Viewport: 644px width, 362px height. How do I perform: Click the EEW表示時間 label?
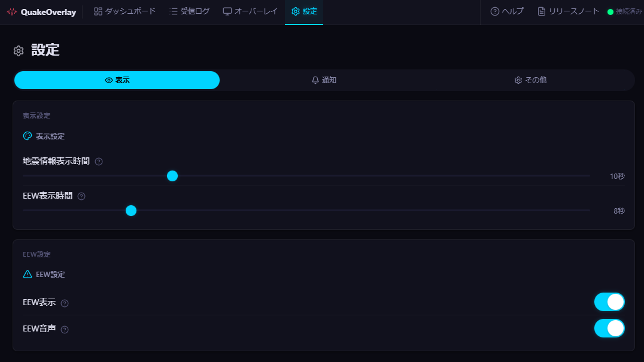pos(48,196)
